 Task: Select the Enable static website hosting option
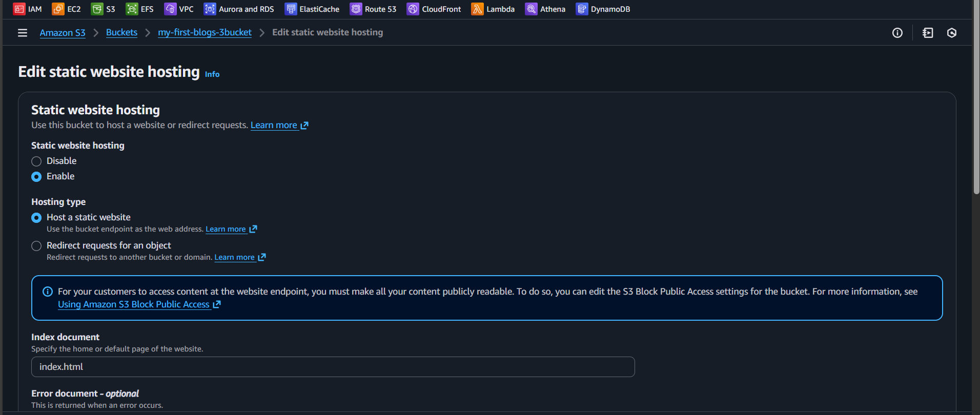click(x=36, y=177)
